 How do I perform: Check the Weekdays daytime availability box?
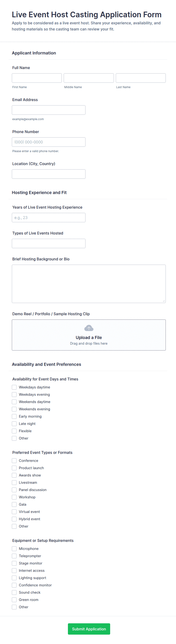click(x=14, y=387)
